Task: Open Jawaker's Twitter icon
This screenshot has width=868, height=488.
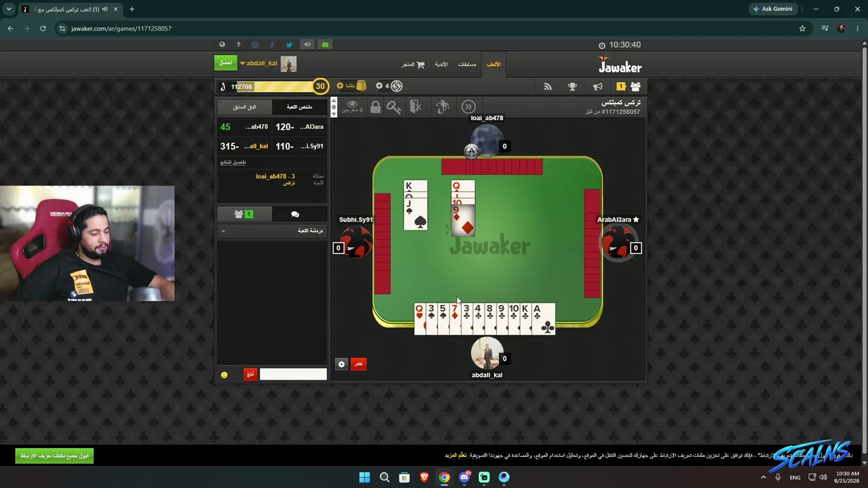Action: [x=289, y=45]
